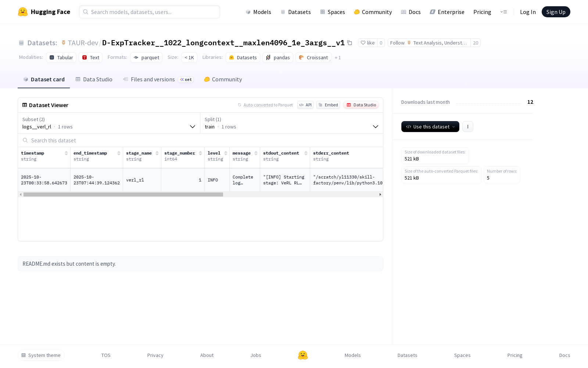
Task: Sort by message column sort icon
Action: [256, 153]
